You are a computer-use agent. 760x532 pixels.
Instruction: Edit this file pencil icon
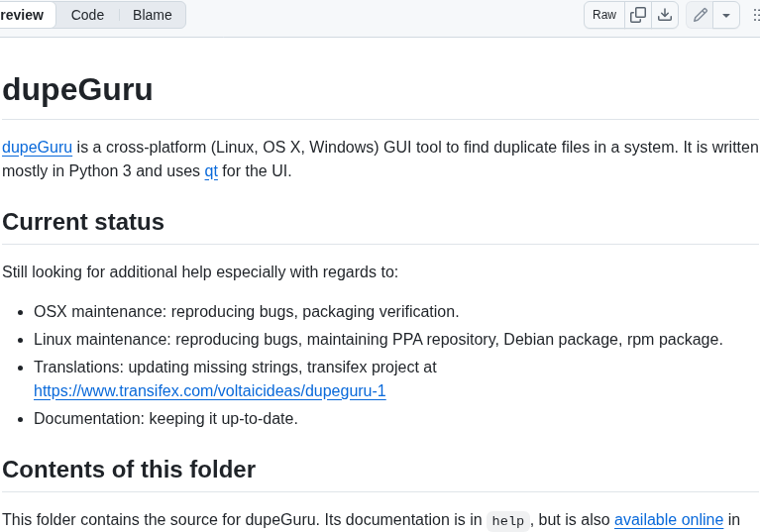(x=700, y=15)
